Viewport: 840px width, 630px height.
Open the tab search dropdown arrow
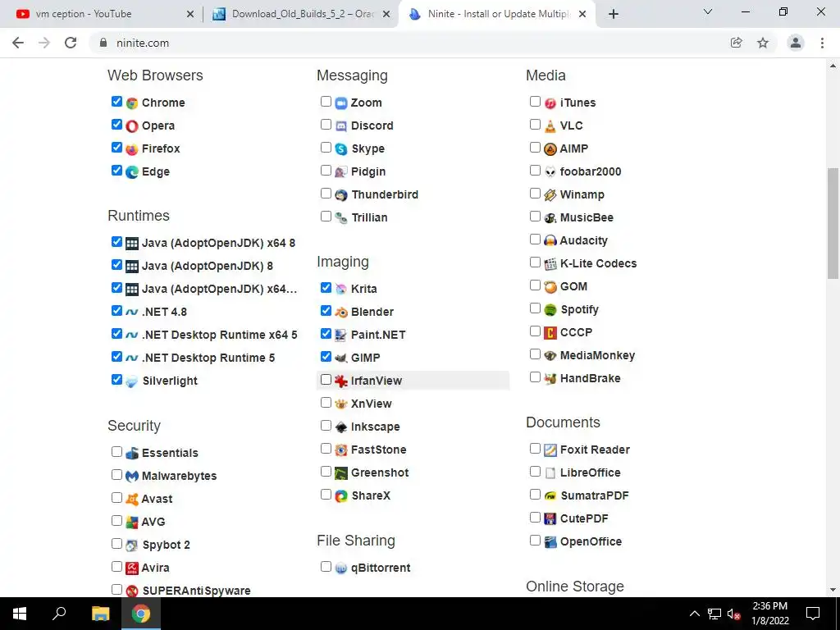point(708,11)
